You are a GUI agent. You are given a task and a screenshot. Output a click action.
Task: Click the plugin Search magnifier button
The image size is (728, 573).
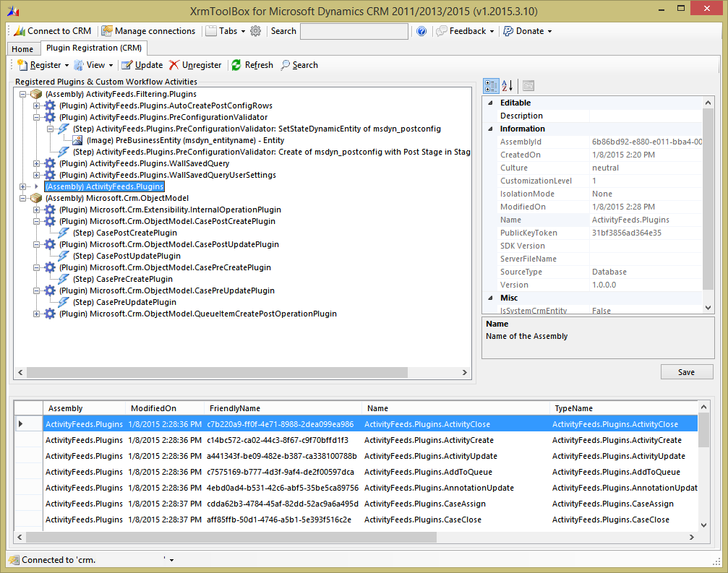click(299, 65)
